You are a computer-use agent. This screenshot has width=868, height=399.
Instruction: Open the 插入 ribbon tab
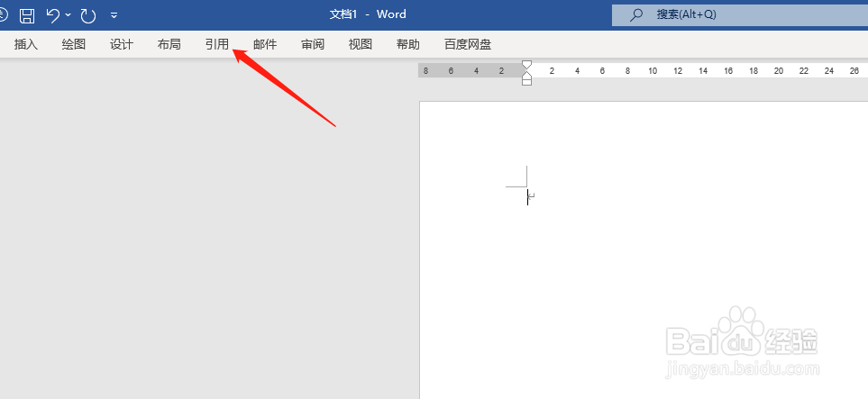pyautogui.click(x=26, y=45)
